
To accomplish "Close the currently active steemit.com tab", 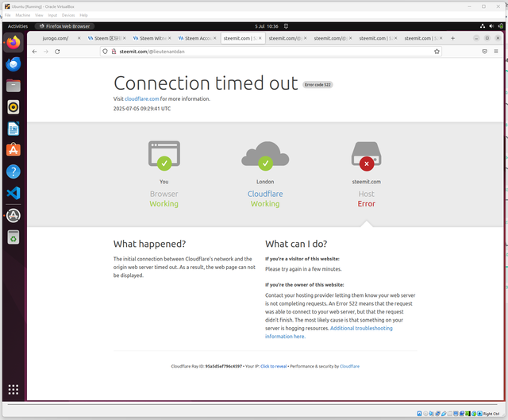I will (x=260, y=38).
